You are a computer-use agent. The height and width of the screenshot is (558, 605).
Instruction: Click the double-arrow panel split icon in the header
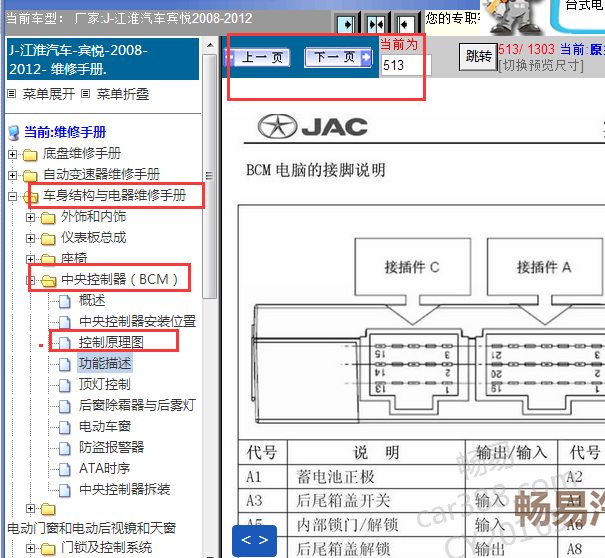coord(375,25)
